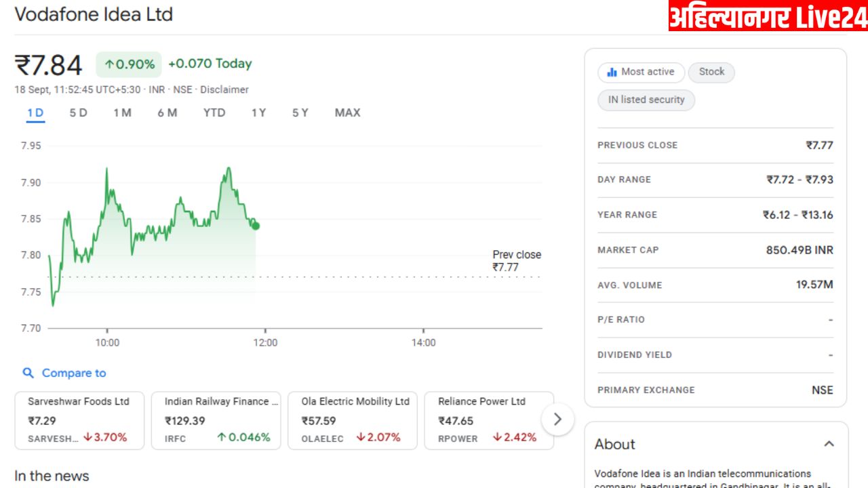Select the 5 Y chart range
868x488 pixels.
[x=300, y=113]
